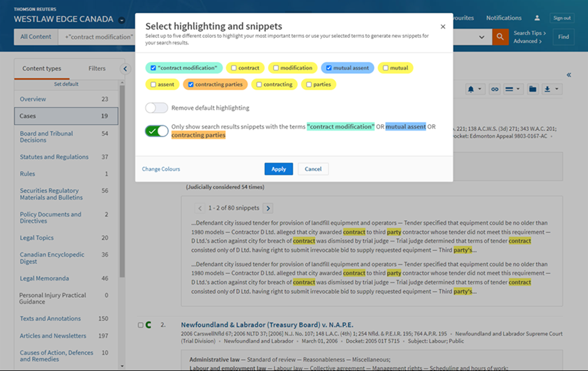
Task: Open the user profile icon
Action: [x=537, y=18]
